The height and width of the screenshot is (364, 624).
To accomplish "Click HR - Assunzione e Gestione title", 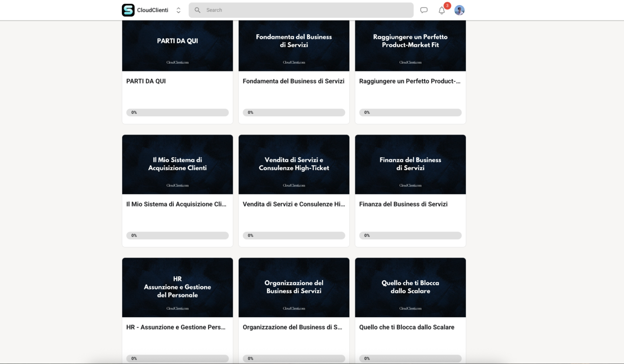I will click(176, 327).
